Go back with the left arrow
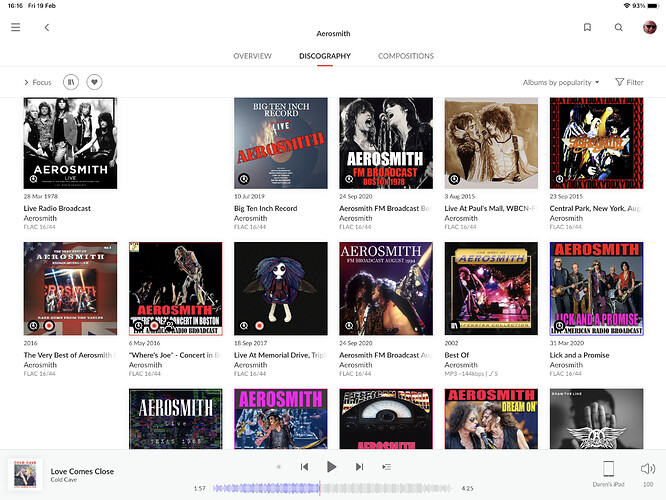This screenshot has height=500, width=666. pyautogui.click(x=47, y=27)
